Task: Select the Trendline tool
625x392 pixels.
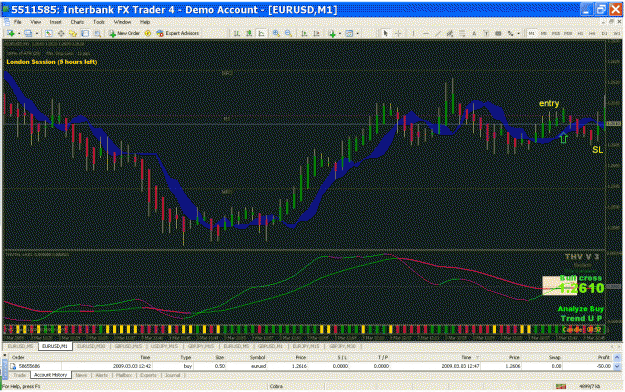Action: [438, 33]
